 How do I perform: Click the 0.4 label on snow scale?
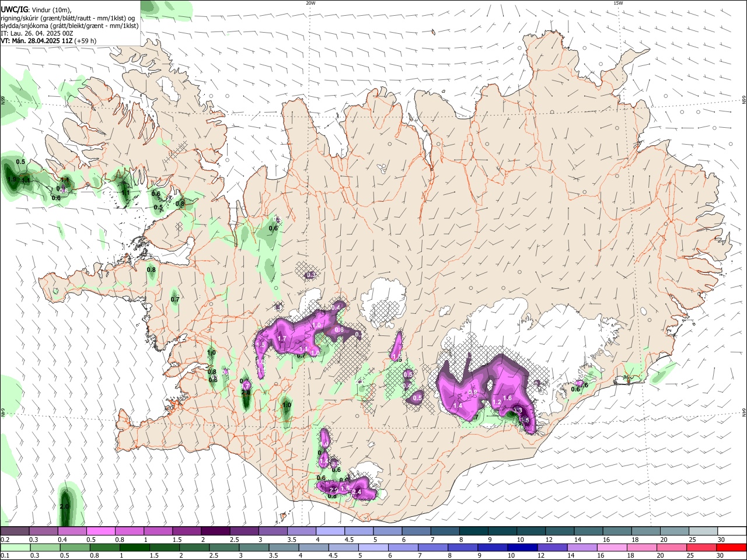pyautogui.click(x=62, y=540)
